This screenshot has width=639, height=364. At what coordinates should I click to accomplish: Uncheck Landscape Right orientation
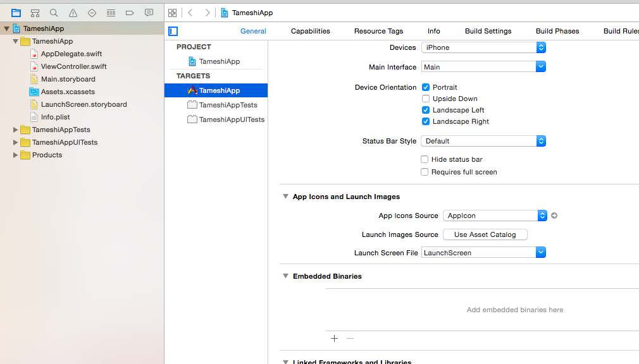point(426,121)
